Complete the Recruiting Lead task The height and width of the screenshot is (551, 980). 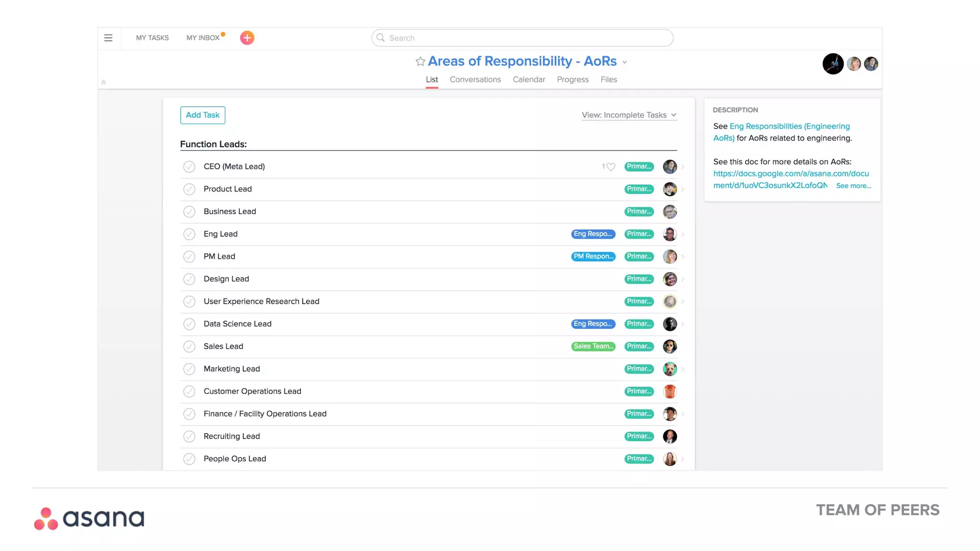[189, 436]
